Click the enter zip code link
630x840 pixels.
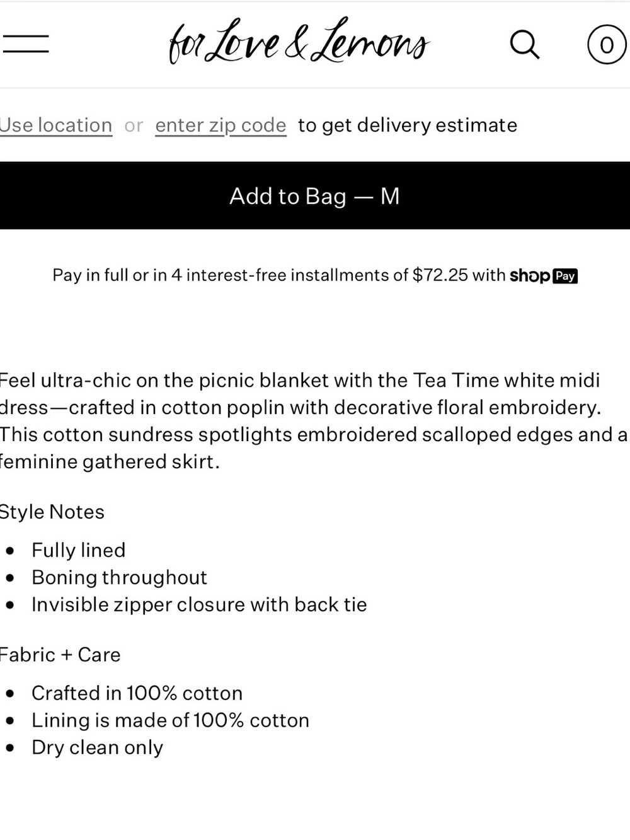click(x=220, y=125)
